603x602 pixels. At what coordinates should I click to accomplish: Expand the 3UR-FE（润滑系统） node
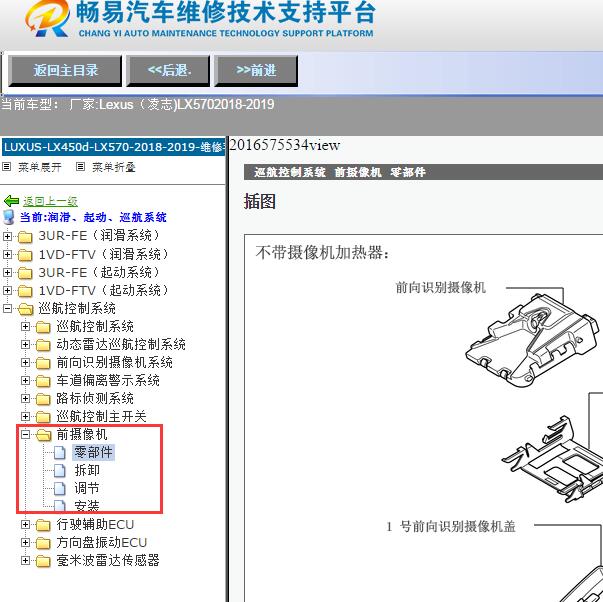click(x=7, y=236)
